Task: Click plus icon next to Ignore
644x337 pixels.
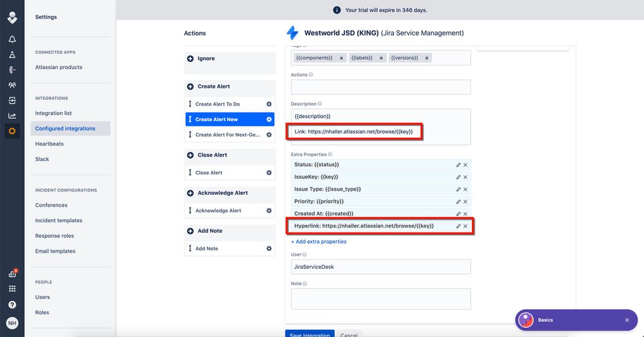Action: point(190,59)
